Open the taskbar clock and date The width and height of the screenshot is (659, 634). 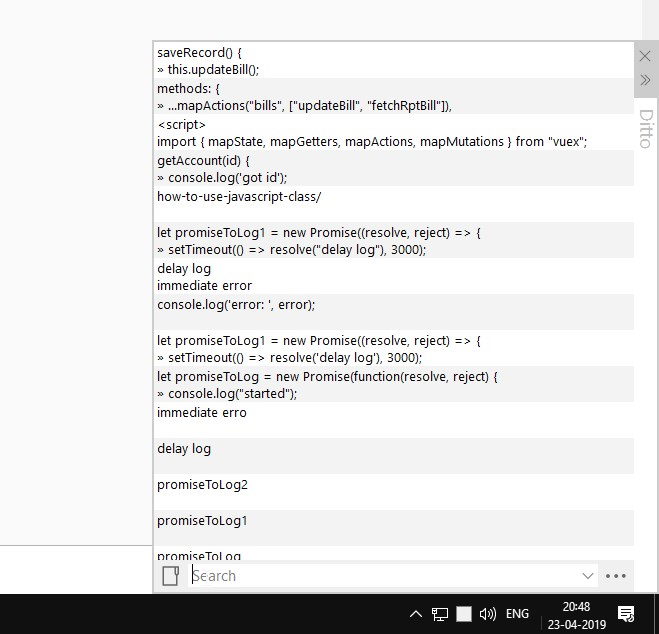click(x=575, y=614)
